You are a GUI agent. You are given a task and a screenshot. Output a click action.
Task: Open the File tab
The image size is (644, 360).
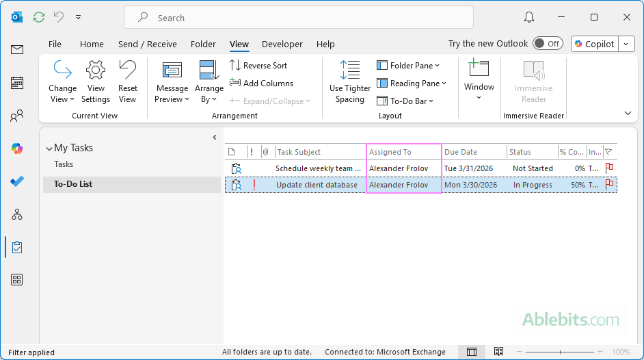(x=55, y=44)
